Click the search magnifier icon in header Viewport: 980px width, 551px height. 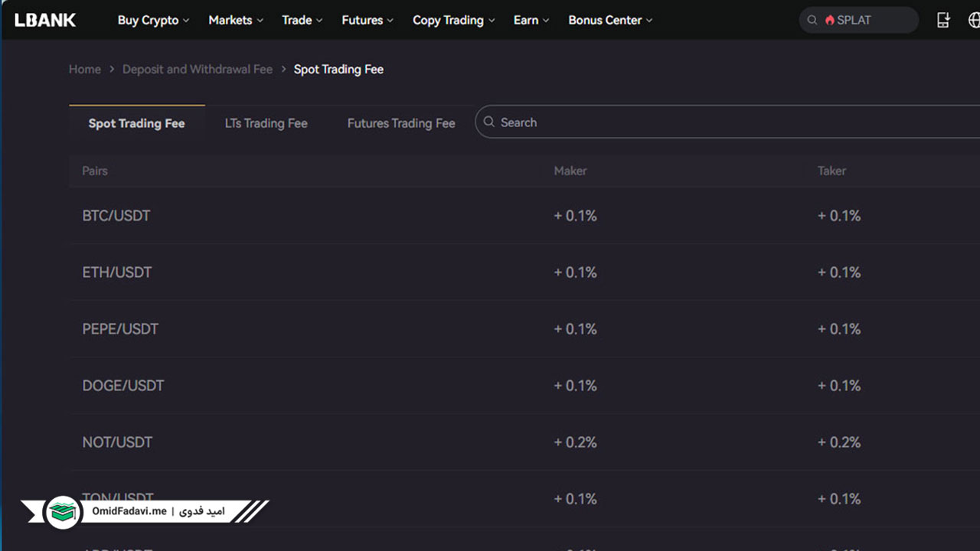[813, 21]
